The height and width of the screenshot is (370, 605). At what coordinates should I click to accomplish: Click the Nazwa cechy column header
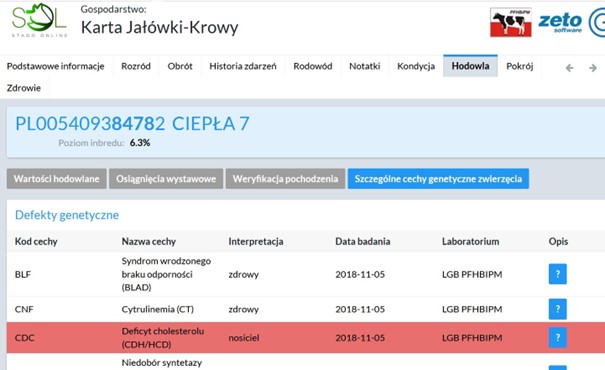(149, 242)
